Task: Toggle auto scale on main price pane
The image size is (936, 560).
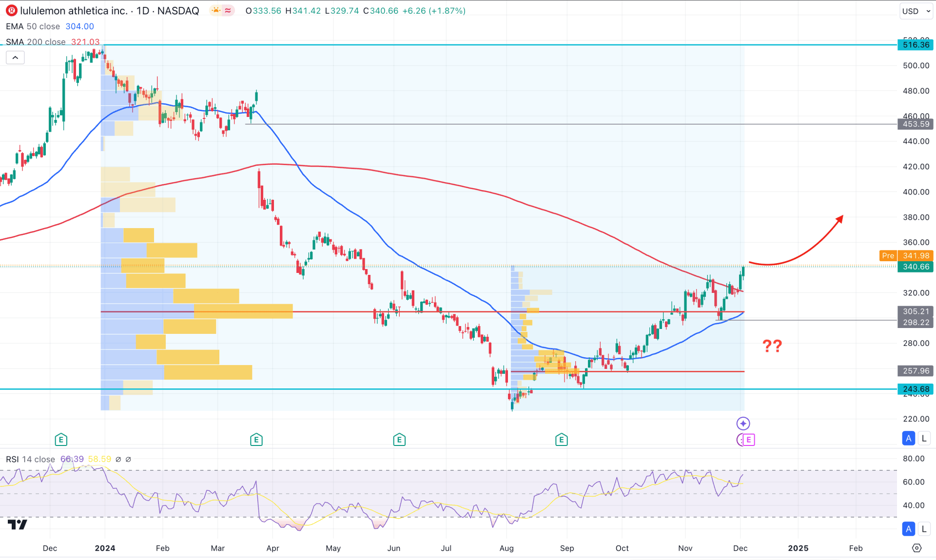Action: tap(909, 438)
